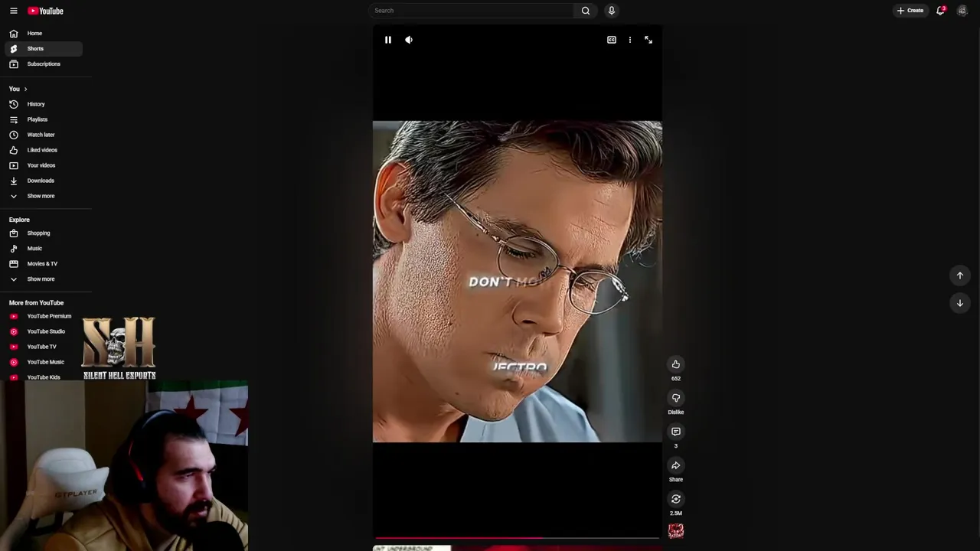Seek on the Short's progress bar
Viewport: 980px width, 551px height.
click(517, 538)
